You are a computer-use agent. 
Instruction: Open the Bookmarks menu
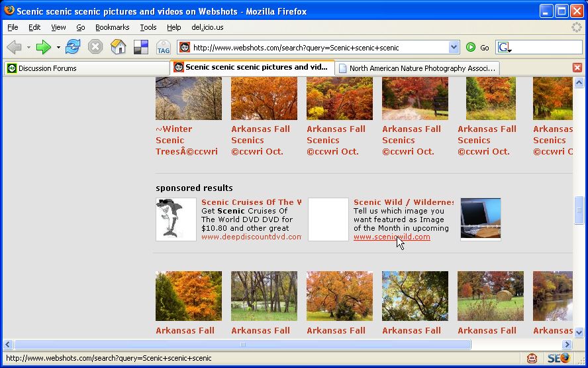tap(112, 27)
